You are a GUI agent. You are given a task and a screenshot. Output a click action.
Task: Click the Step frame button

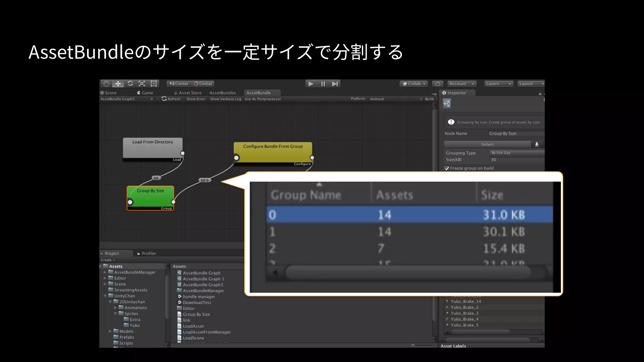tap(335, 84)
